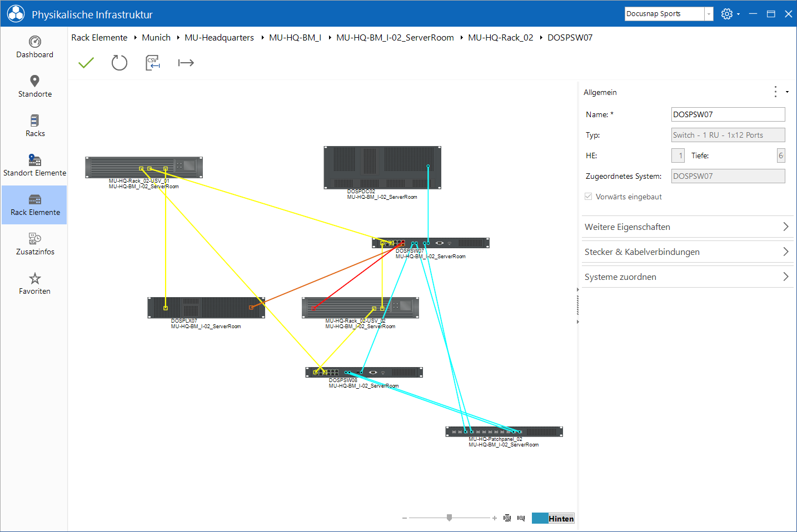Click the export arrow icon
This screenshot has width=797, height=532.
tap(186, 63)
